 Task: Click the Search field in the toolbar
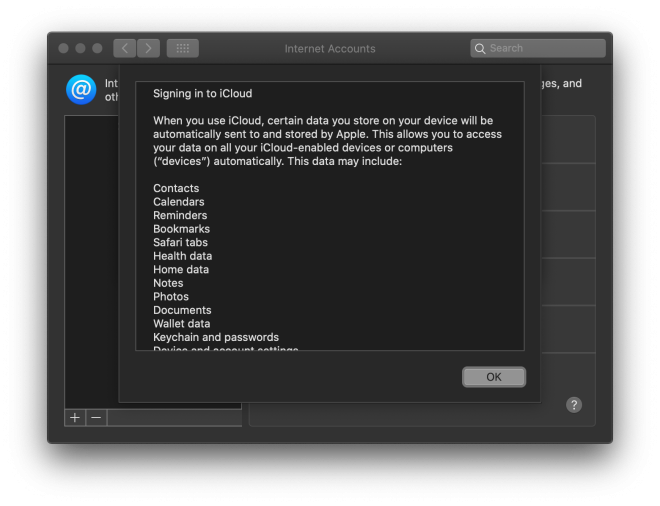[538, 48]
